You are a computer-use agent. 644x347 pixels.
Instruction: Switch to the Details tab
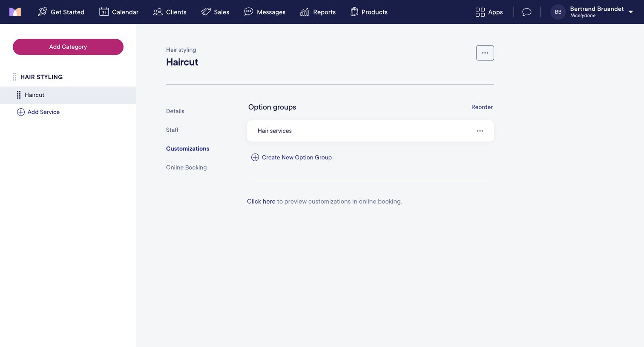175,111
